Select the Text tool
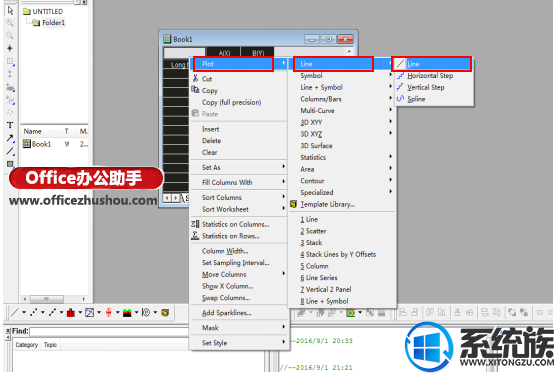 (x=10, y=125)
